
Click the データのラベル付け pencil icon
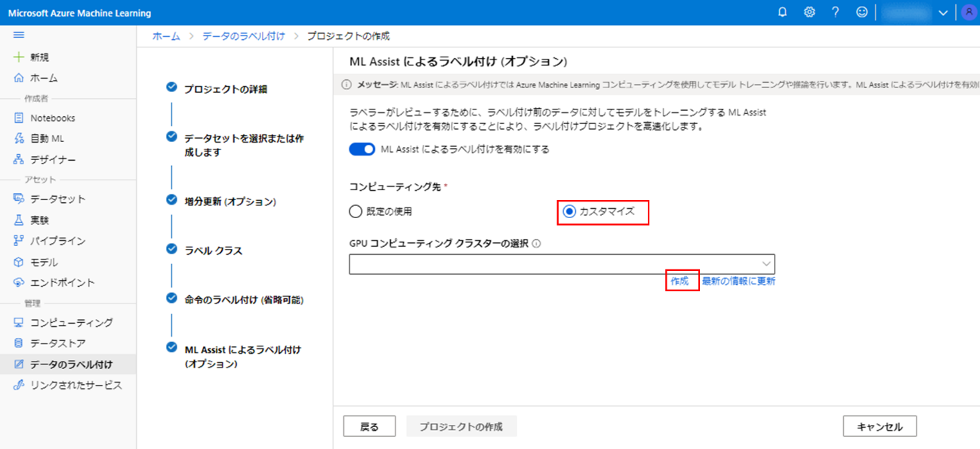click(x=19, y=364)
